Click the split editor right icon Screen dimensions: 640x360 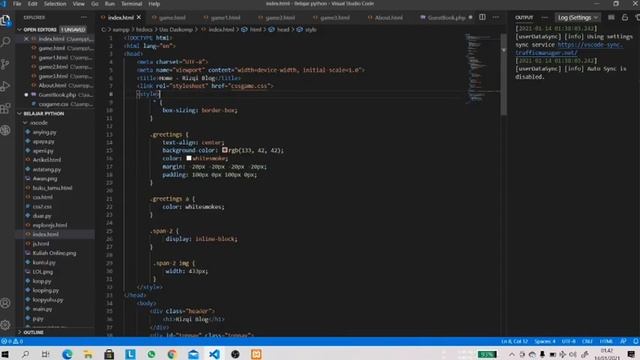482,18
